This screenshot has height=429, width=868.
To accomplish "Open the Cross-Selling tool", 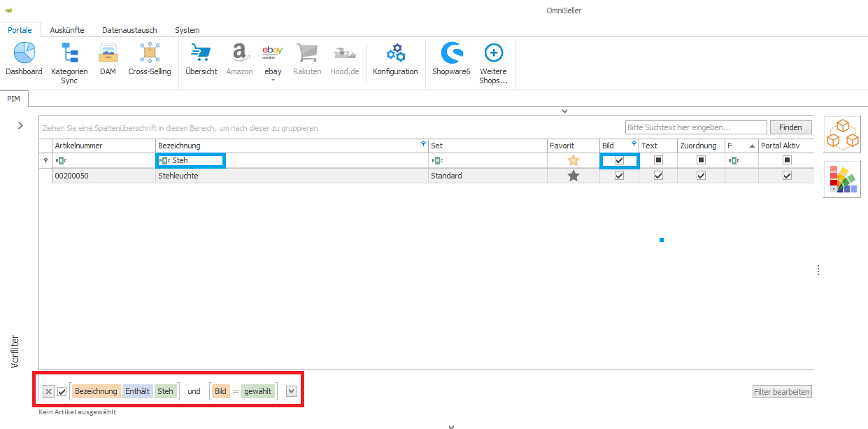I will (149, 54).
